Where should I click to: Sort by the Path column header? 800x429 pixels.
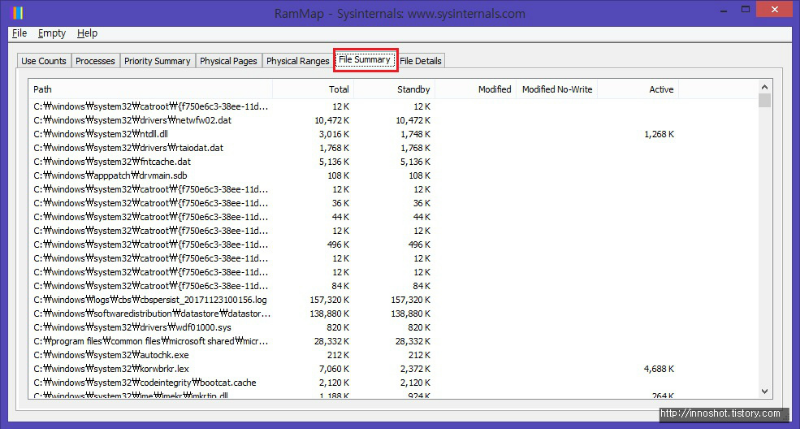[151, 89]
